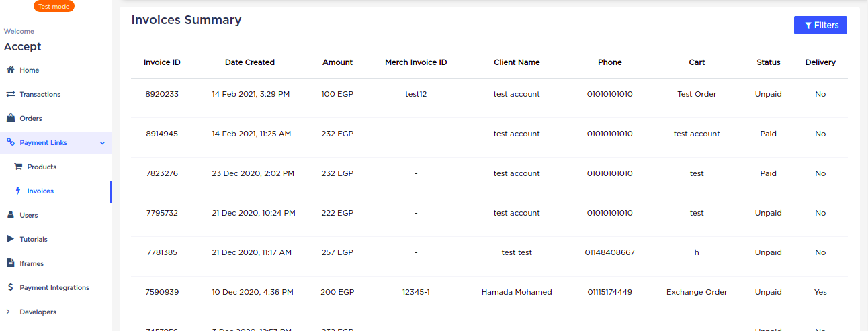Screen dimensions: 868x331
Task: Select invoice ID 7795732
Action: pyautogui.click(x=162, y=213)
